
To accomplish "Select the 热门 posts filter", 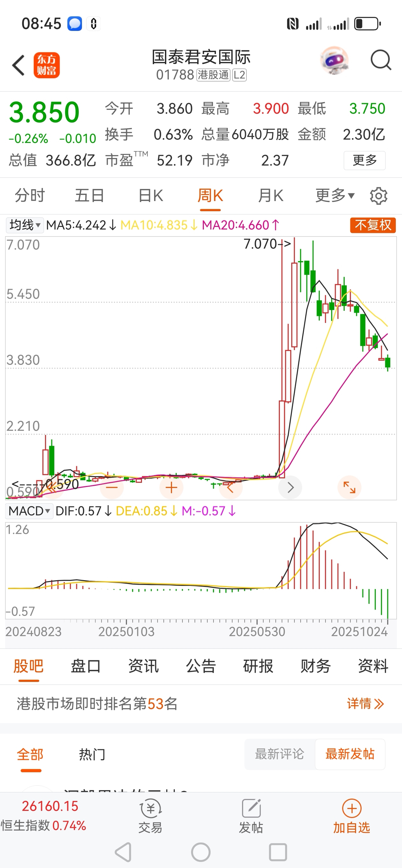I will (x=92, y=754).
